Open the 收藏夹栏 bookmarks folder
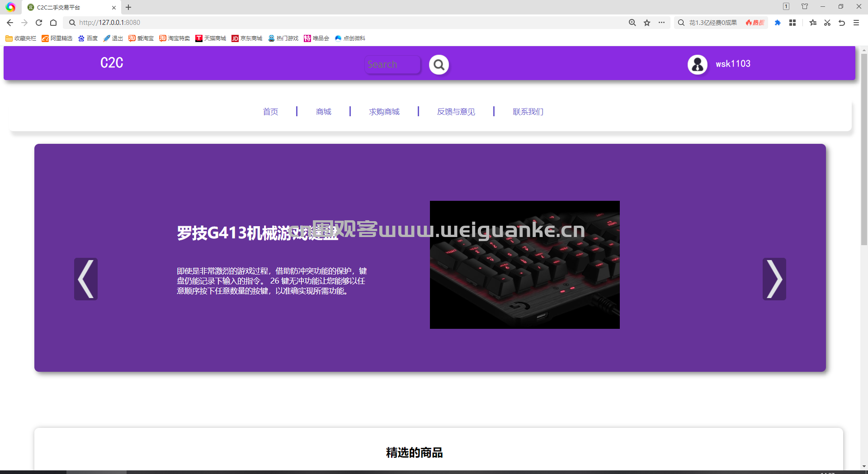Screen dimensions: 868x474 21,38
